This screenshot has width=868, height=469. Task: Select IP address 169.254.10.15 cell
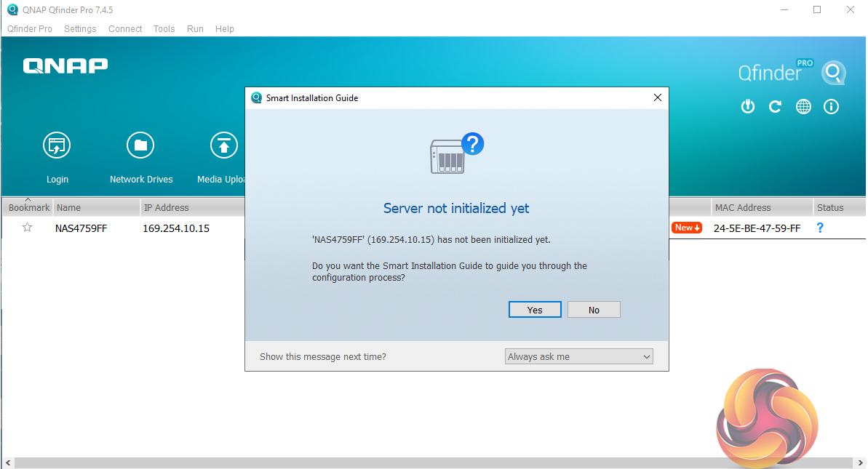click(x=176, y=228)
